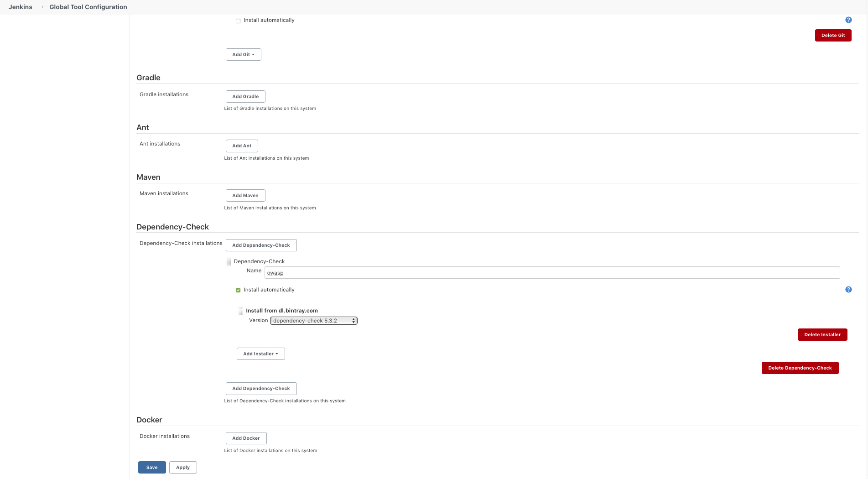
Task: Click 'List of Gradle installations on this system'
Action: coord(270,109)
